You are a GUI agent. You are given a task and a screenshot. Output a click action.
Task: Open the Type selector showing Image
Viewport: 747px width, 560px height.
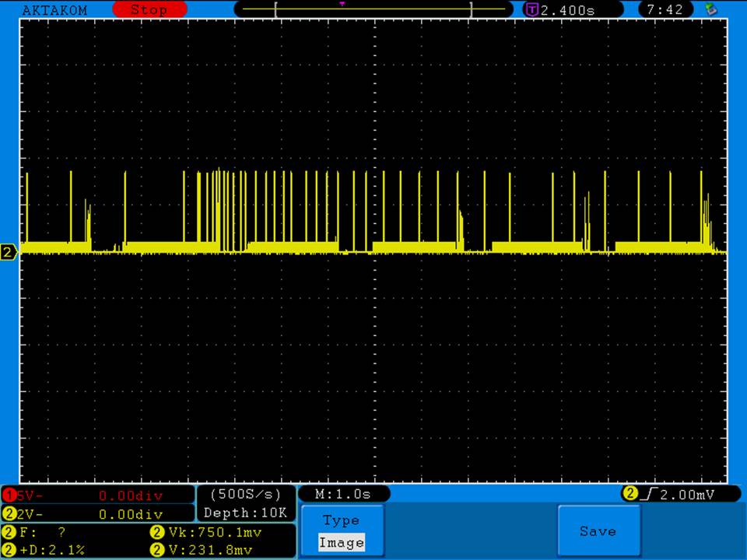tap(341, 531)
